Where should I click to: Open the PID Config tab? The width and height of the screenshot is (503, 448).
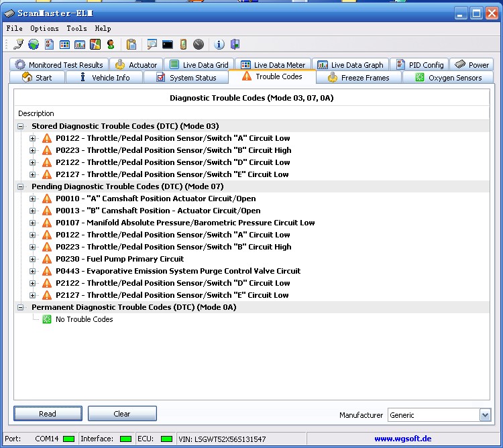click(x=419, y=65)
